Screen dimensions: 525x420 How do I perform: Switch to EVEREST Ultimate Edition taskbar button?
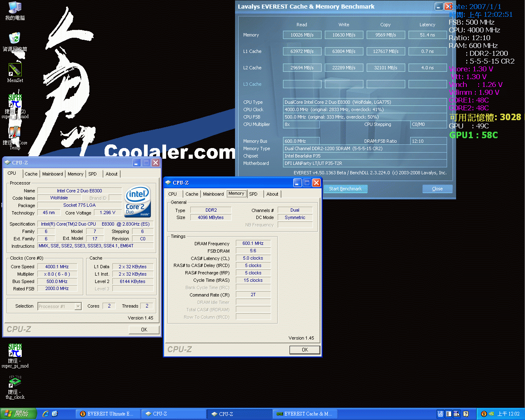(108, 414)
